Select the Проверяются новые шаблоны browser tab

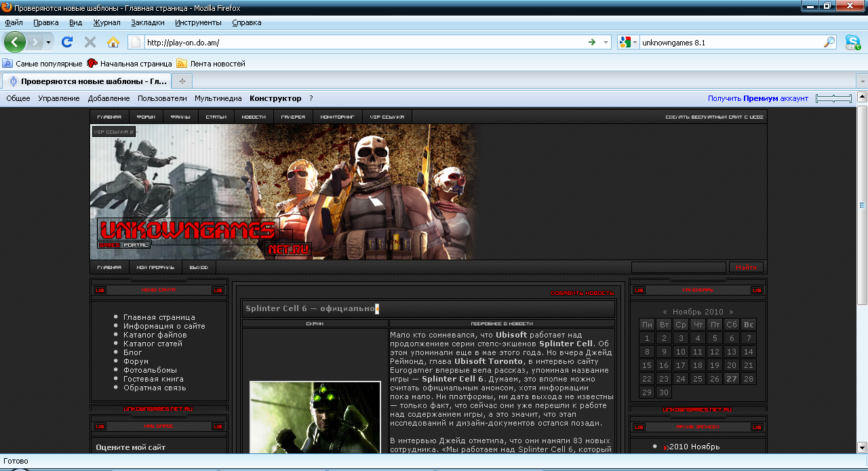pos(87,81)
